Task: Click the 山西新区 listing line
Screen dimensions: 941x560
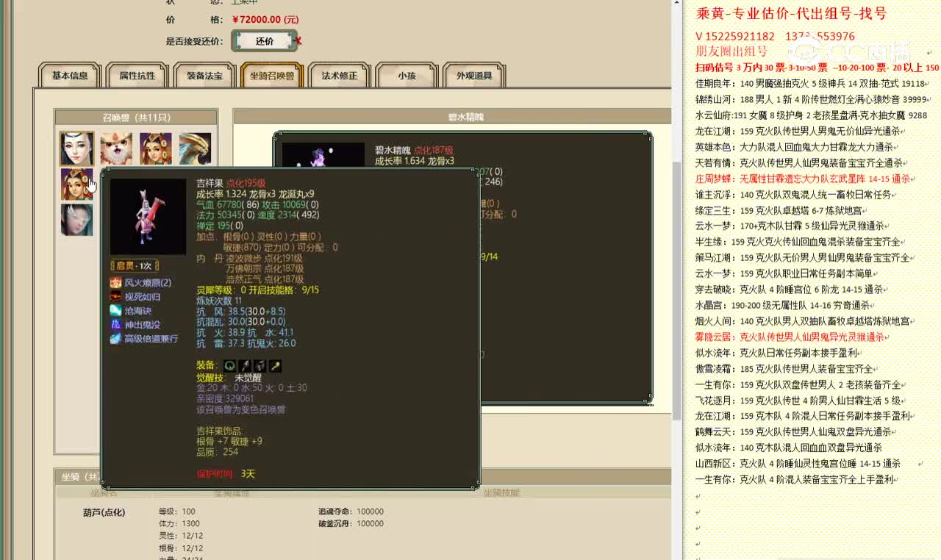Action: point(798,464)
